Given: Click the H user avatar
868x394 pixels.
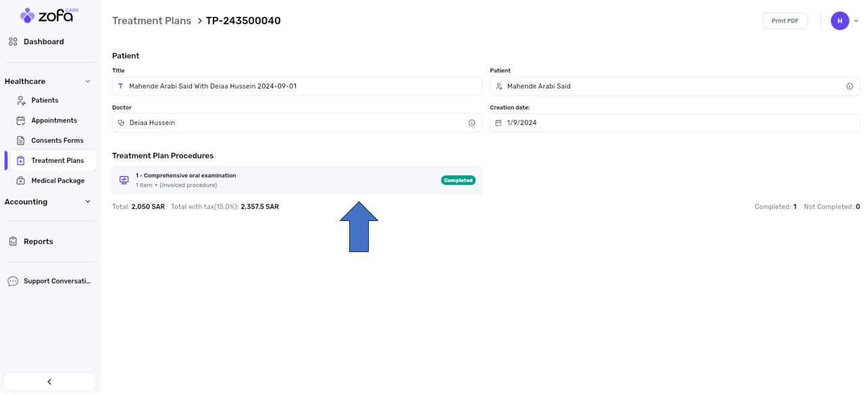Looking at the screenshot, I should point(840,21).
